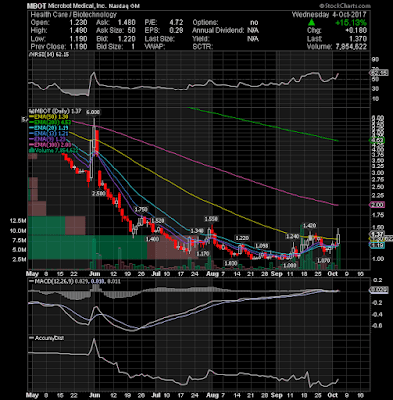
Task: Select the P/E value 4.72
Action: point(176,23)
